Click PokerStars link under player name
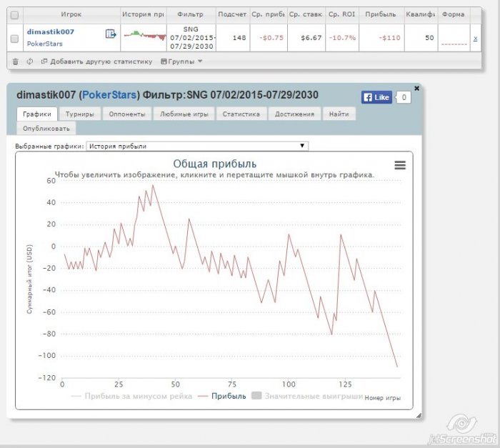This screenshot has width=500, height=448. pyautogui.click(x=44, y=44)
